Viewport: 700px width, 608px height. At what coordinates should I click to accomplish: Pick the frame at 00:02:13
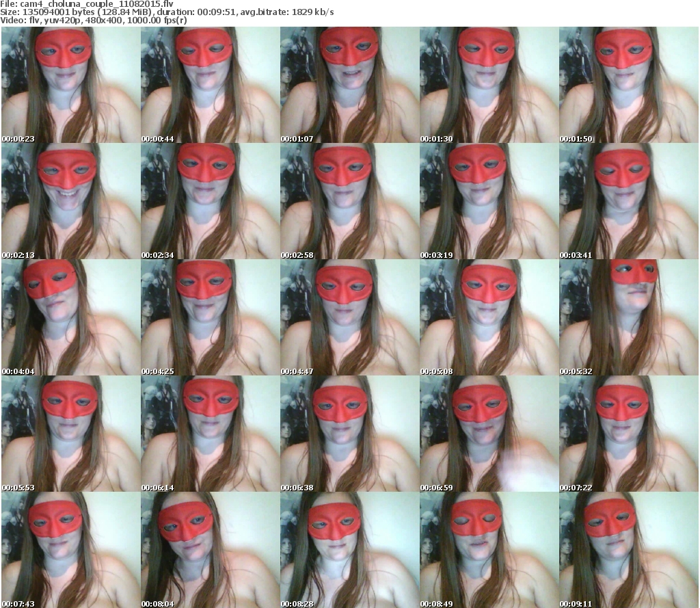[71, 201]
